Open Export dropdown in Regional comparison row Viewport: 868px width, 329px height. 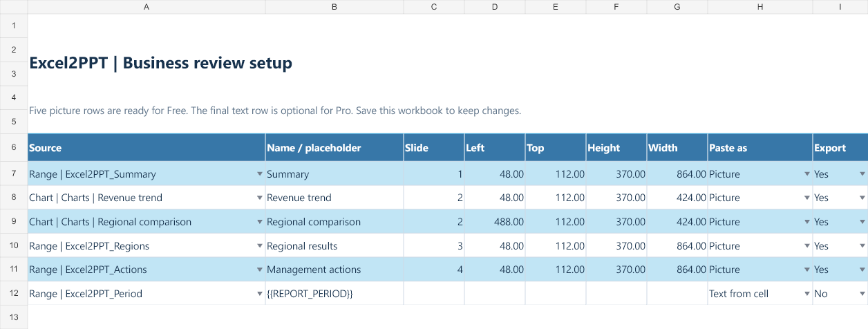coord(862,222)
